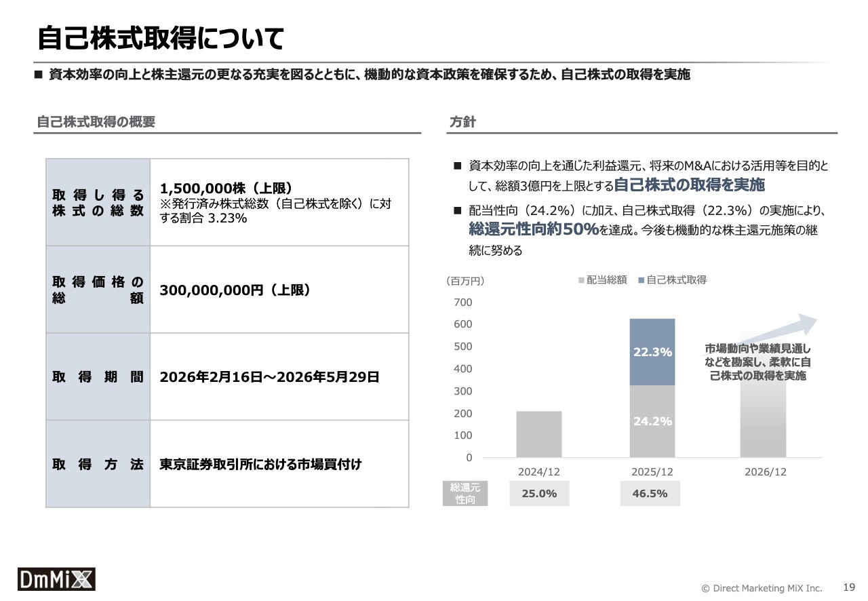Screen dimensions: 868x601
Task: Click the 方針 section heading
Action: click(462, 122)
